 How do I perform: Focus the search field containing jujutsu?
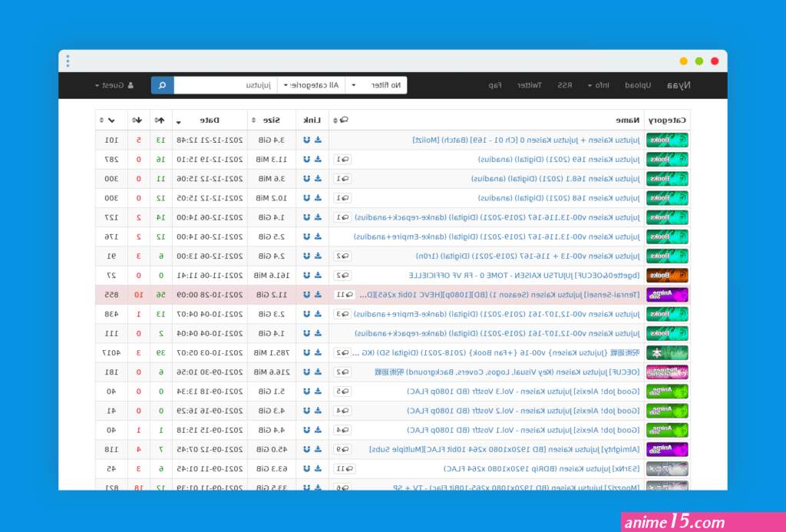(x=226, y=85)
